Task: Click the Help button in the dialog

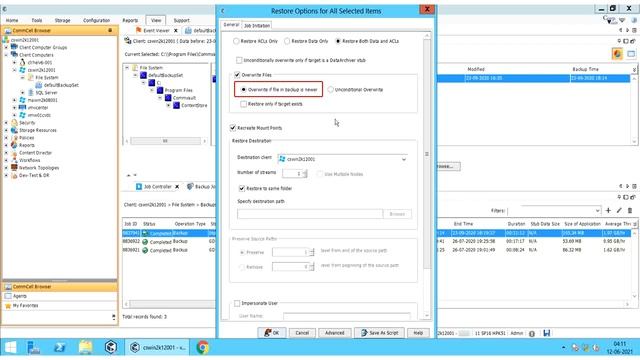Action: (x=418, y=333)
